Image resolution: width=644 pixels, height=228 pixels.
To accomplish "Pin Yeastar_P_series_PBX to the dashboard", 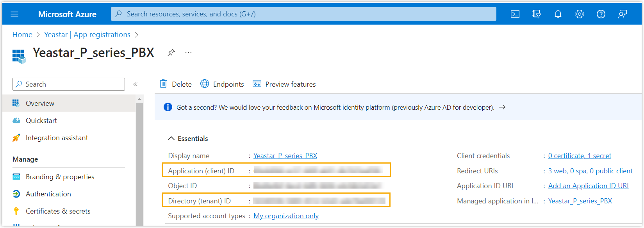I will 171,53.
